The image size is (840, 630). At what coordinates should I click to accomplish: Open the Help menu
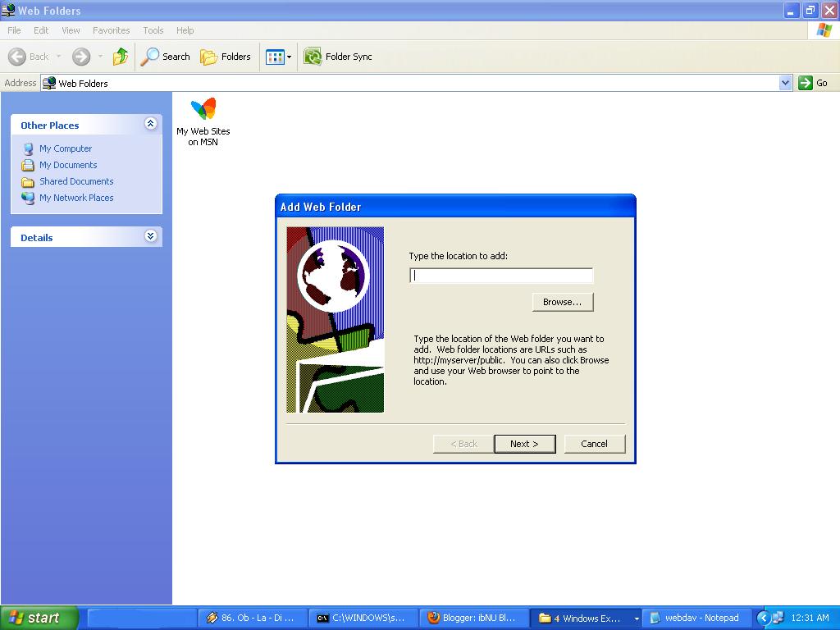pyautogui.click(x=185, y=30)
